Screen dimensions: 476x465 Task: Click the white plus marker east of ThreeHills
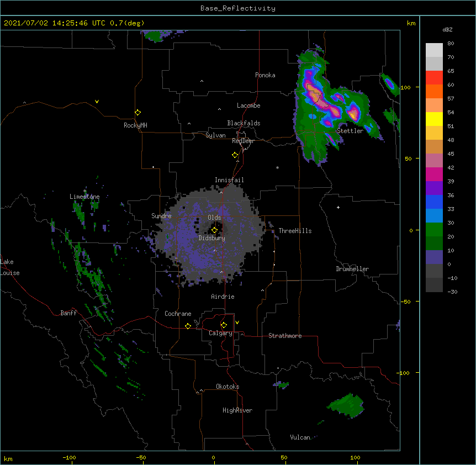click(x=338, y=207)
